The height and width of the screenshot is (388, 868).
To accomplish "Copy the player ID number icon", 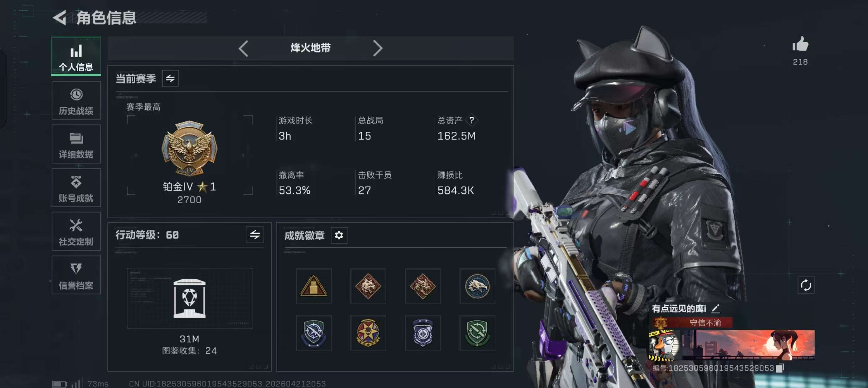I will [x=780, y=368].
